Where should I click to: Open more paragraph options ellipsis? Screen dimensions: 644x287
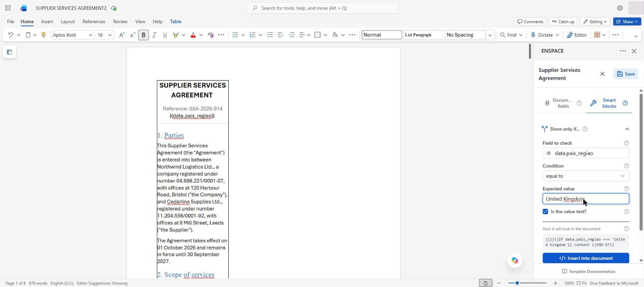click(x=352, y=35)
